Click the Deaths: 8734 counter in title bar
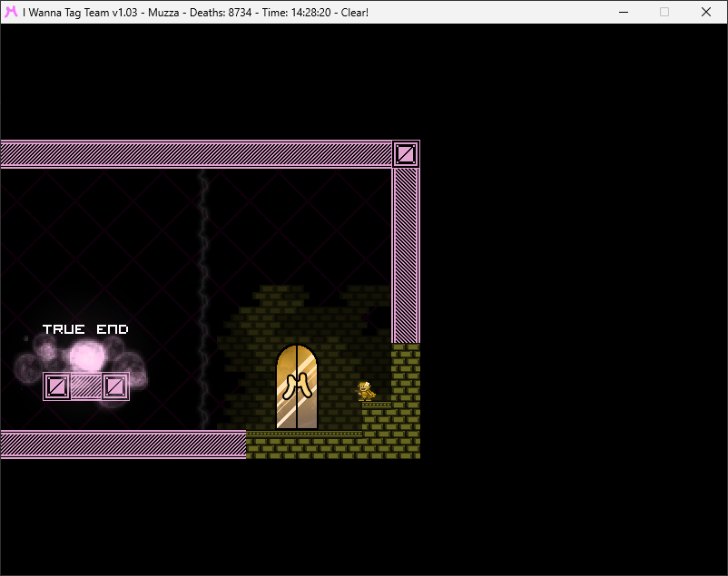This screenshot has height=576, width=728. 221,13
